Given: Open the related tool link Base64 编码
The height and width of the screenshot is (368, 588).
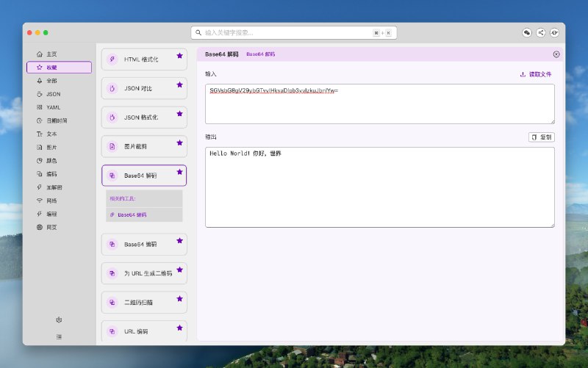Looking at the screenshot, I should 132,214.
